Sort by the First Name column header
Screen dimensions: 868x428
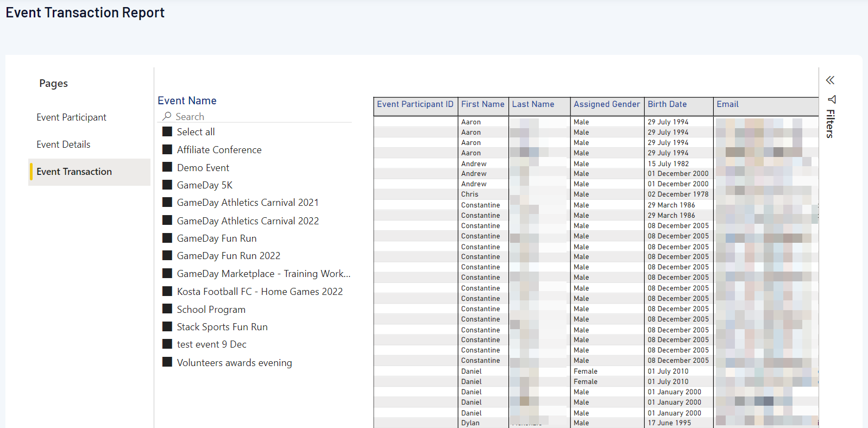[482, 104]
